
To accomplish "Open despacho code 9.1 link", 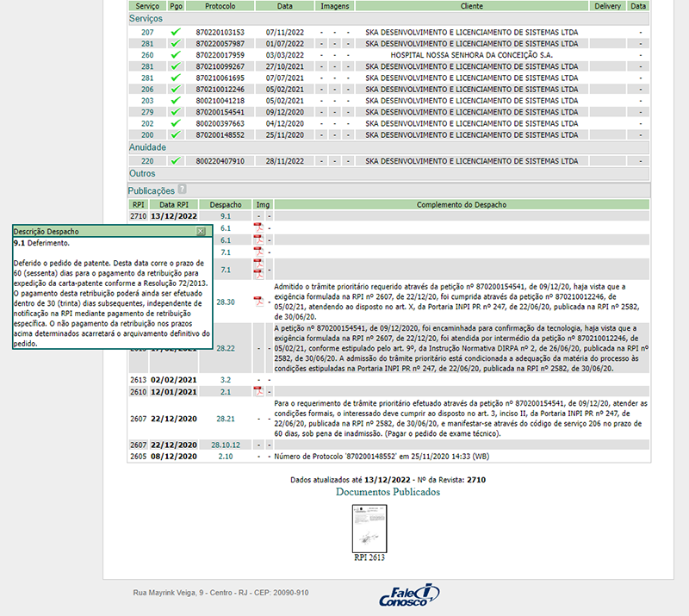I will tap(226, 216).
